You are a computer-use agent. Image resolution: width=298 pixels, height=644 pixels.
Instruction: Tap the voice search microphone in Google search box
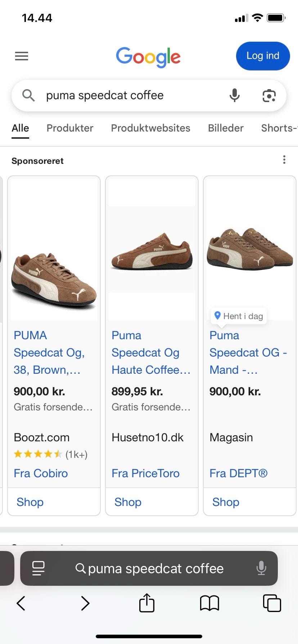tap(235, 95)
